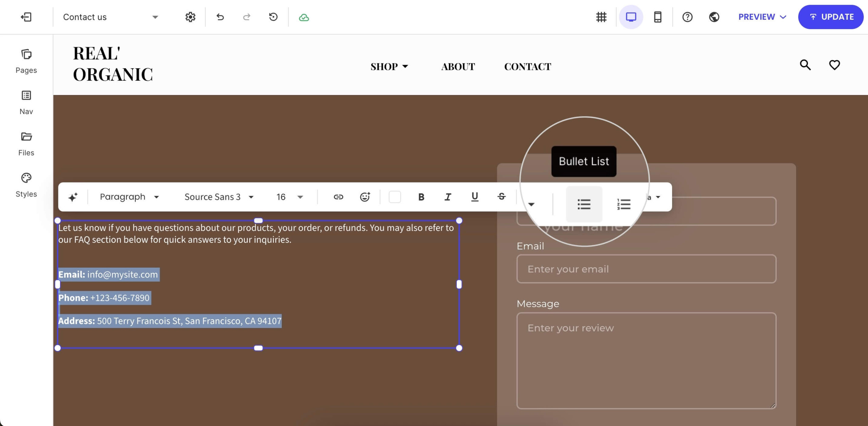Switch to desktop view

(631, 17)
